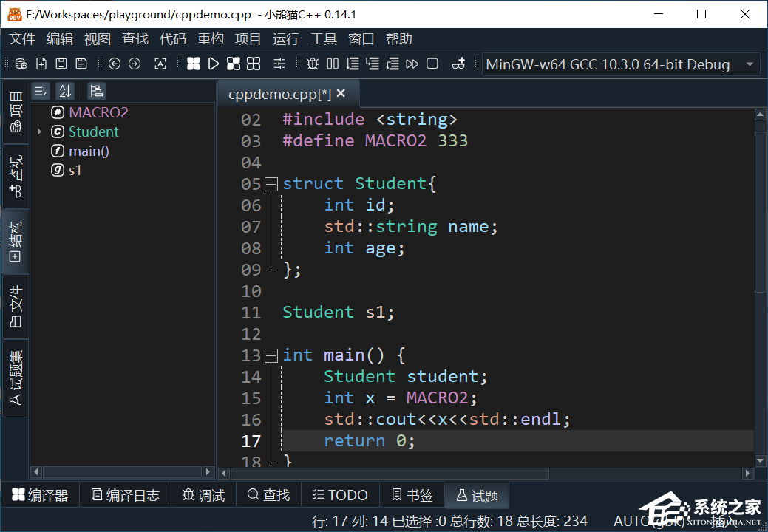Open the 项目 menu
768x532 pixels.
[248, 38]
